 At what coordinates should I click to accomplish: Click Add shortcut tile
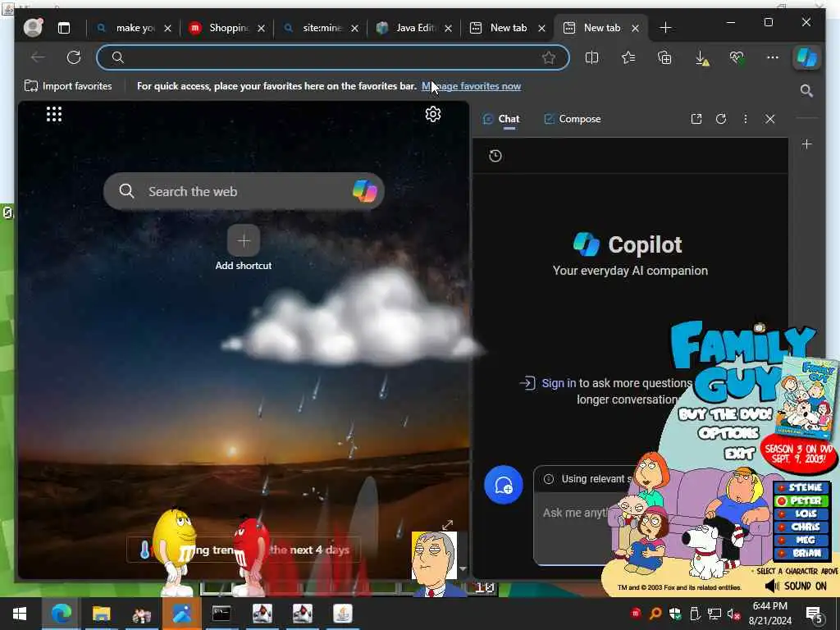pos(243,248)
